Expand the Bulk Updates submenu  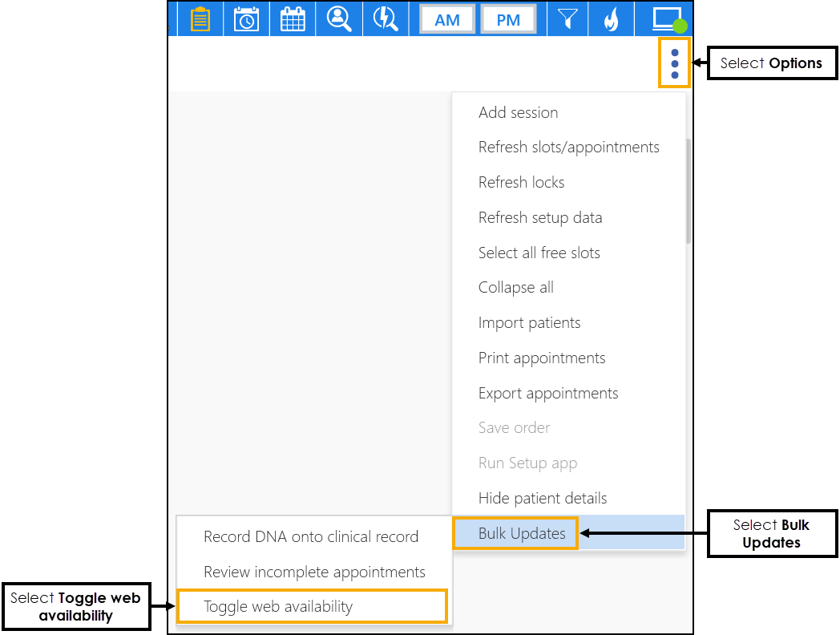point(522,534)
